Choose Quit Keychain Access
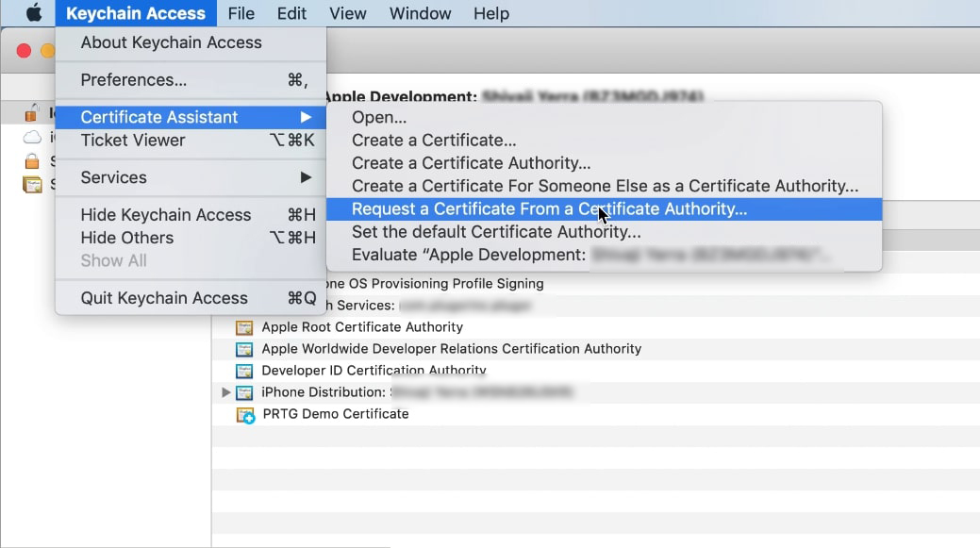Screen dimensions: 980x548 click(191, 298)
